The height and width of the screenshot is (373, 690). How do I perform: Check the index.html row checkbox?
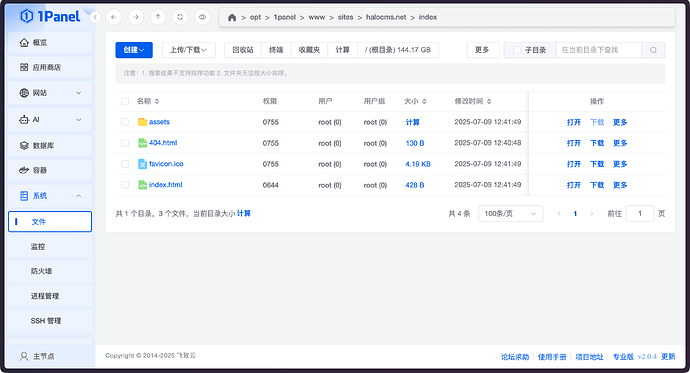coord(125,185)
